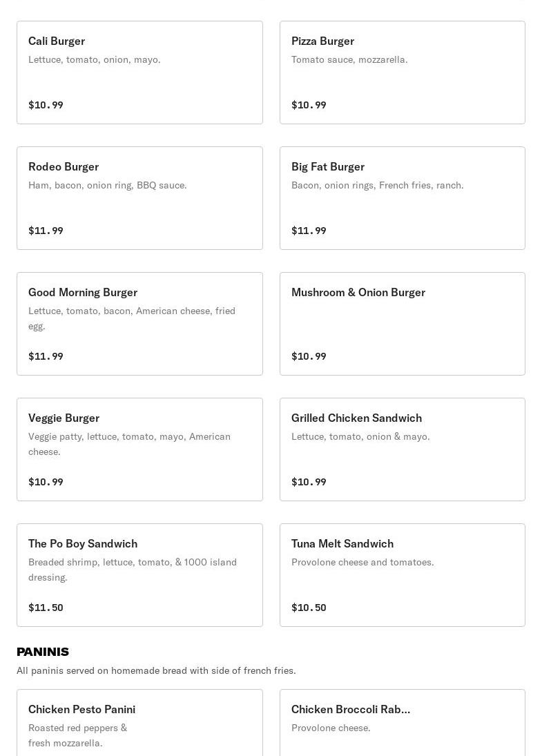Viewport: 542px width, 756px height.
Task: Click the Cali Burger $10.99 price
Action: 46,105
